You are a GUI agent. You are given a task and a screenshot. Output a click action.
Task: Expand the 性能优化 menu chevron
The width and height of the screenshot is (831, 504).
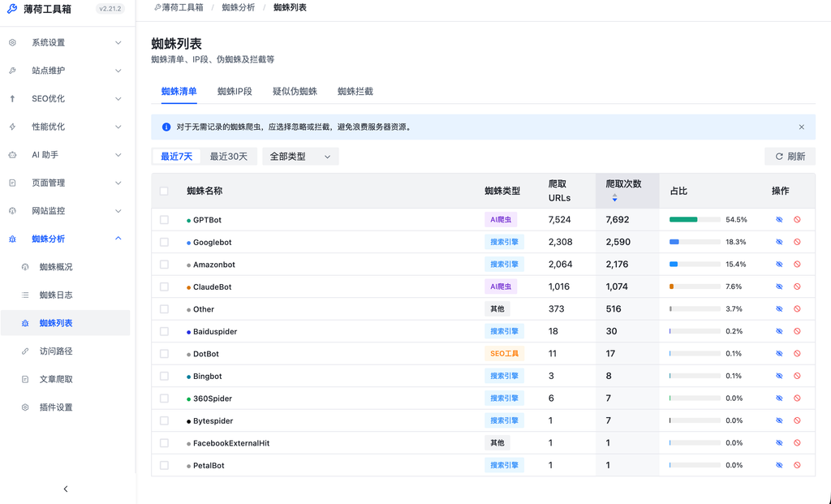118,127
